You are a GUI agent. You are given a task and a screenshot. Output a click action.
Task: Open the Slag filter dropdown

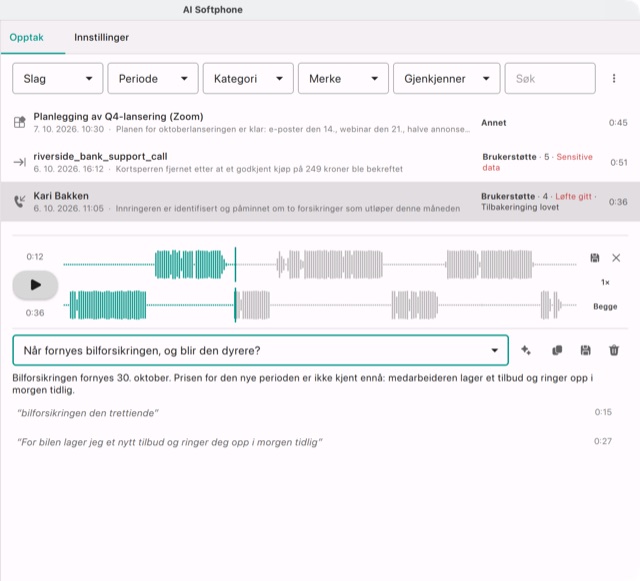[58, 78]
